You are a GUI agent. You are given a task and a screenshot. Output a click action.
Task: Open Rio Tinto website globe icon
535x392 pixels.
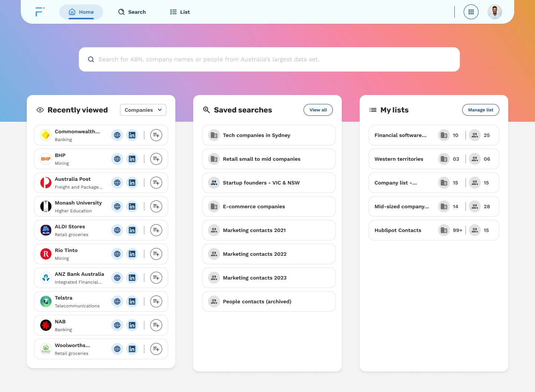[117, 254]
